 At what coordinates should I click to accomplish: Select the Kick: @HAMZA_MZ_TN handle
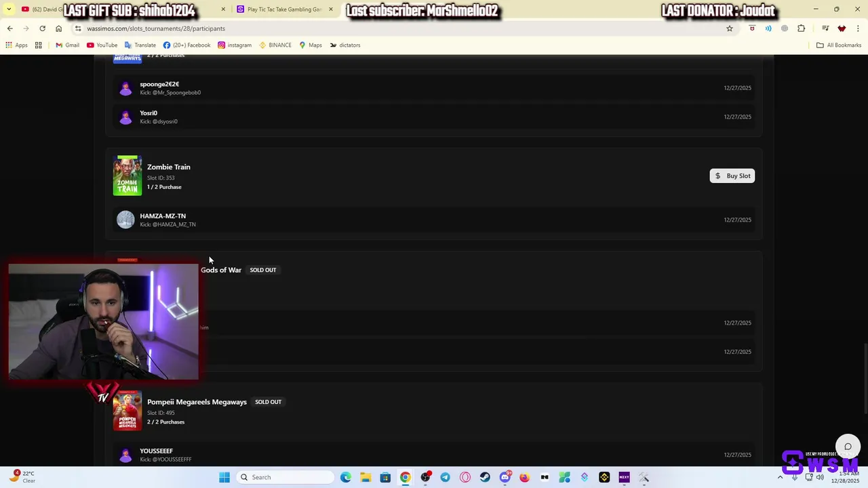pos(167,224)
